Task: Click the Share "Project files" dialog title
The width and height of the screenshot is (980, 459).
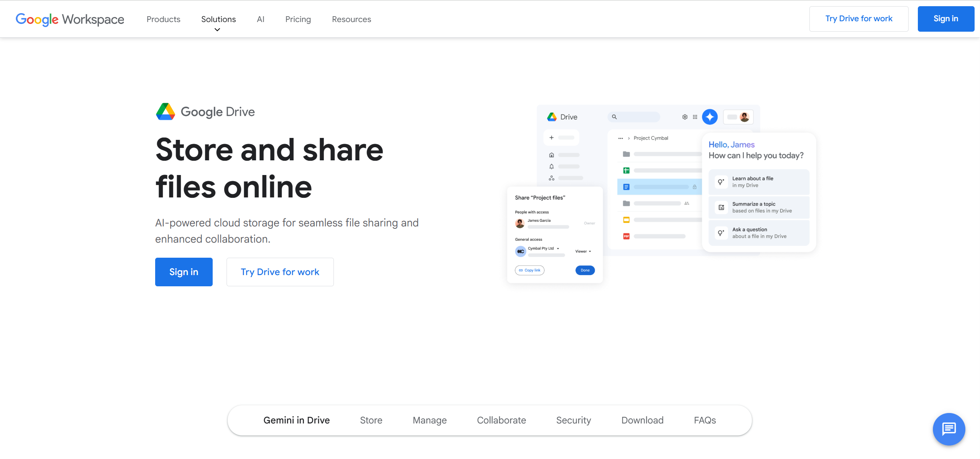Action: point(540,198)
